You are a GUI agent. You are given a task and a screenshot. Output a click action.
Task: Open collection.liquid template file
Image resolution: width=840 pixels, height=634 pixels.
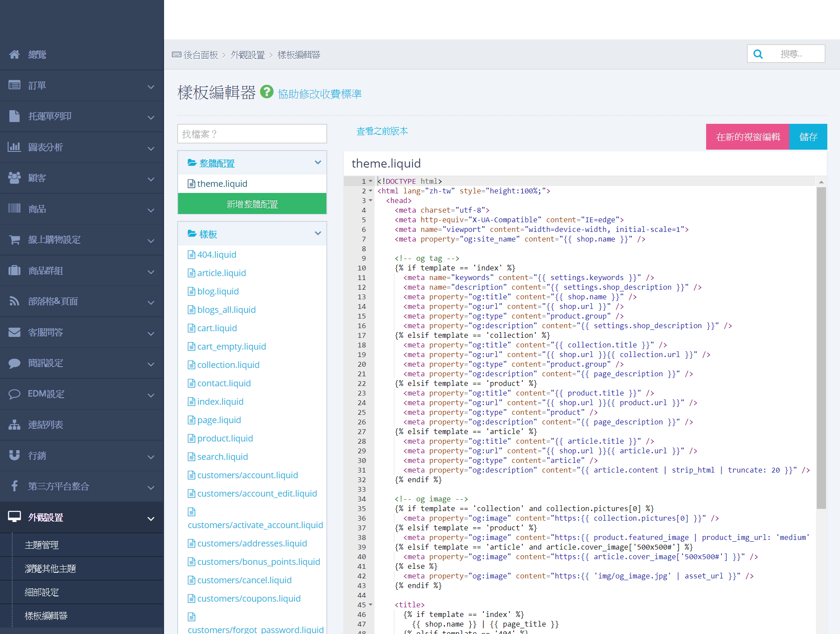[x=228, y=365]
